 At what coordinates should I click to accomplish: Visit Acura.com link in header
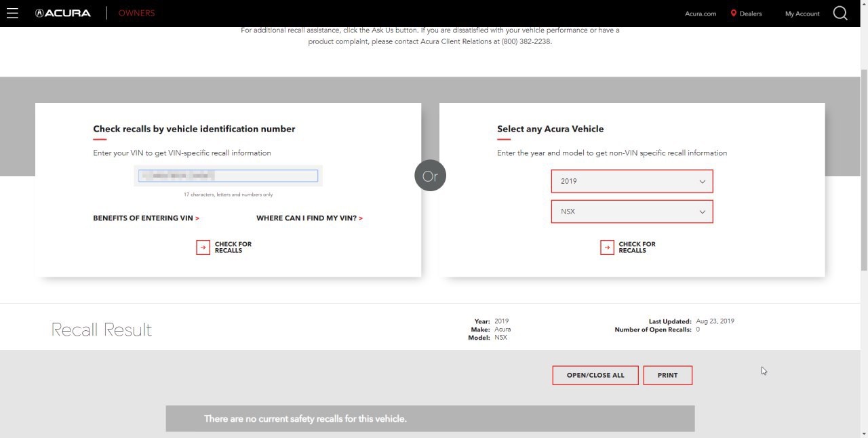coord(701,14)
